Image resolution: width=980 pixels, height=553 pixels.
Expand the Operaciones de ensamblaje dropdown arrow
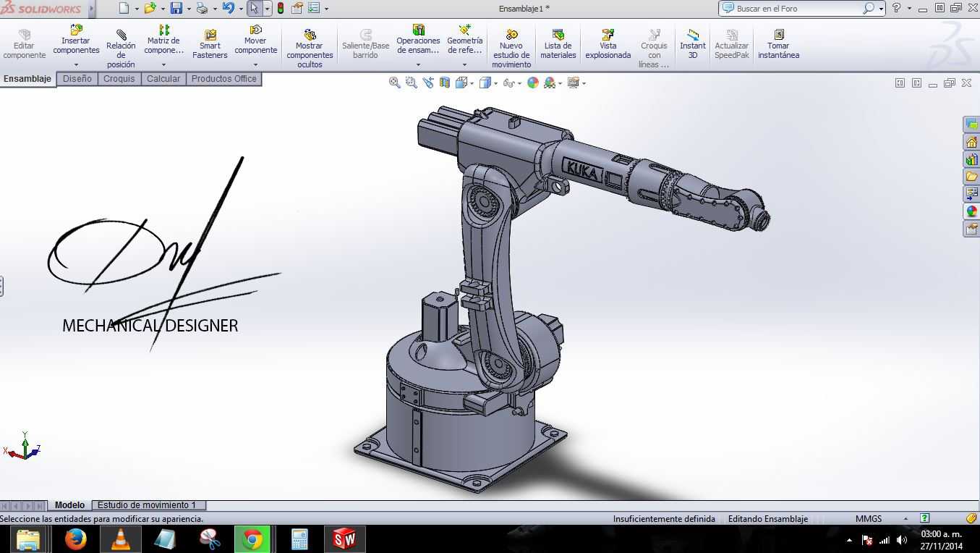418,64
